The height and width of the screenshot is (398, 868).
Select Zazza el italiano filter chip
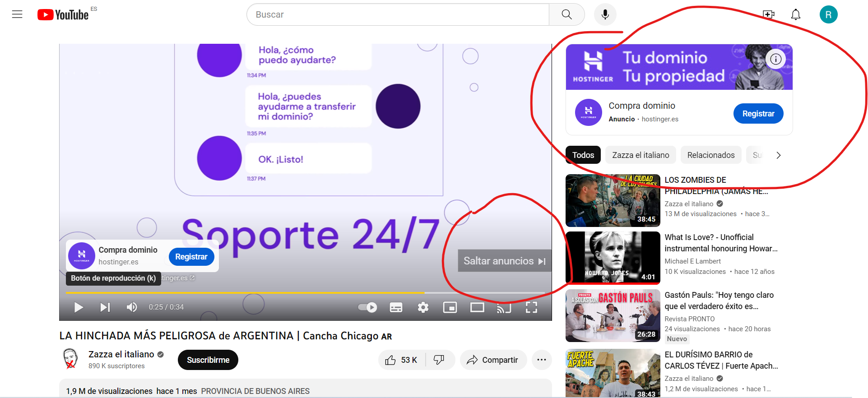[x=641, y=155]
